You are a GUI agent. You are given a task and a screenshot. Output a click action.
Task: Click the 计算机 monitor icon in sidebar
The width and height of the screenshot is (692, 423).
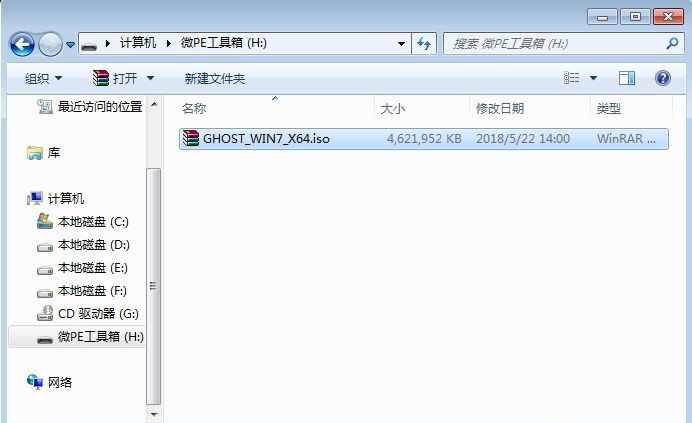point(34,199)
